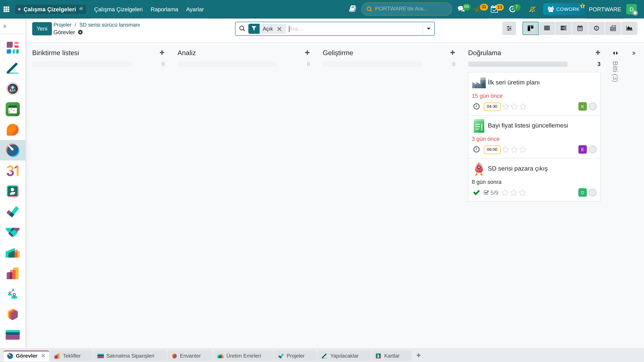Switch to Teklifler bottom tab
The width and height of the screenshot is (644, 362).
(x=71, y=356)
